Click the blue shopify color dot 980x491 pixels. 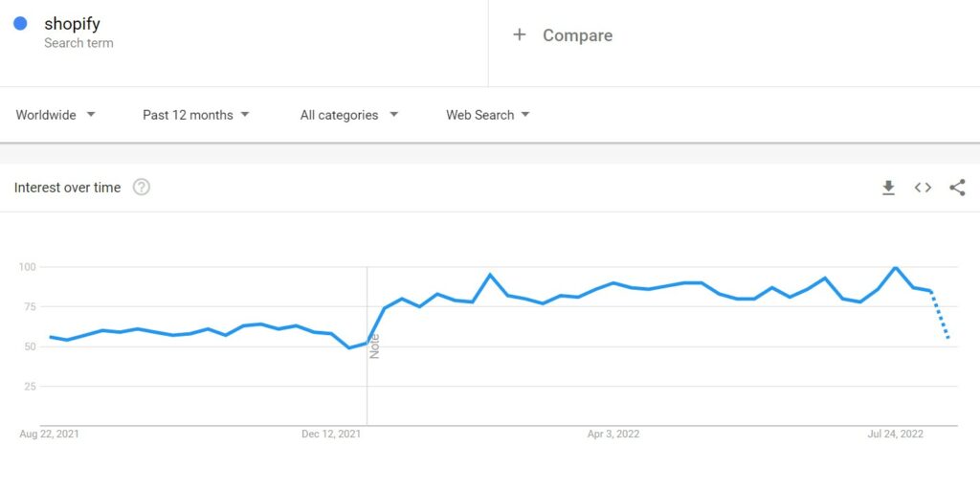point(21,24)
